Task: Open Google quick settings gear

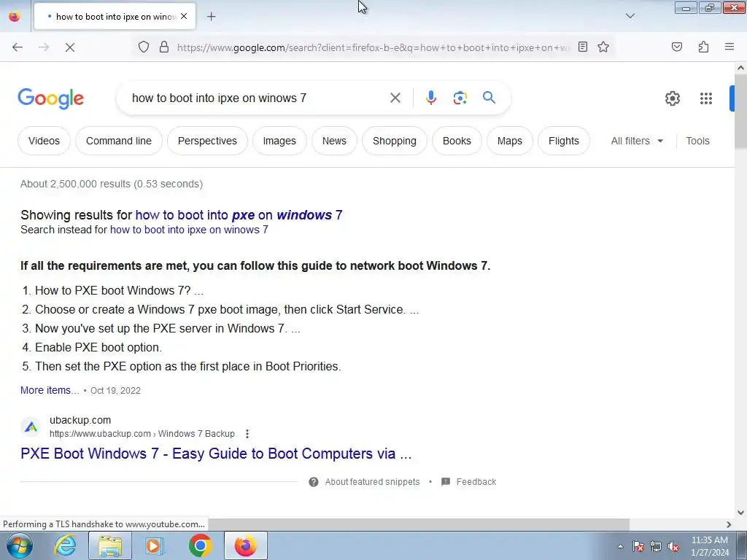Action: click(x=672, y=98)
